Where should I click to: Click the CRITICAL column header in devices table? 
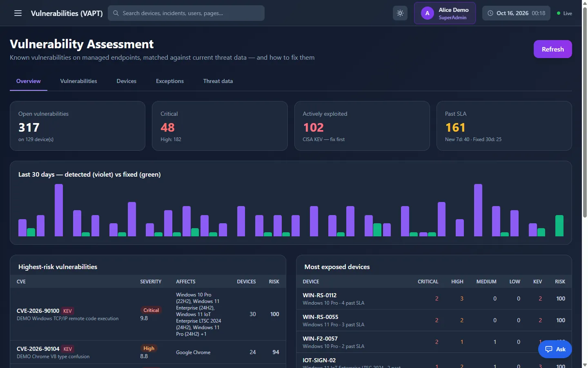pyautogui.click(x=428, y=282)
